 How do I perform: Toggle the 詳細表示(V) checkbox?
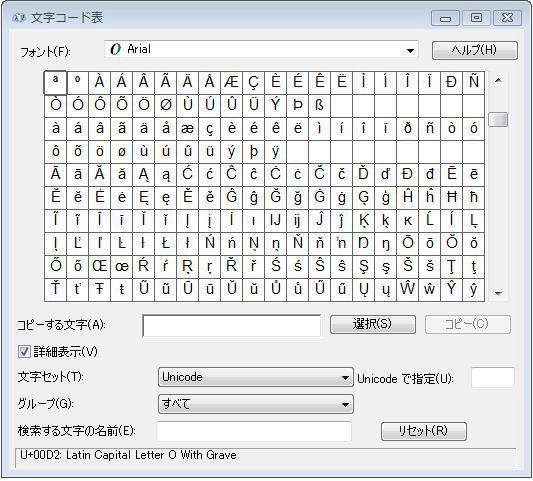(24, 351)
